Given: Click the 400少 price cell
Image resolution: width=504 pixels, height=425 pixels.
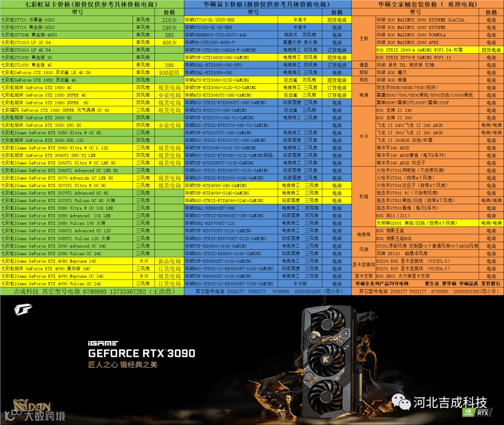Looking at the screenshot, I should (169, 42).
